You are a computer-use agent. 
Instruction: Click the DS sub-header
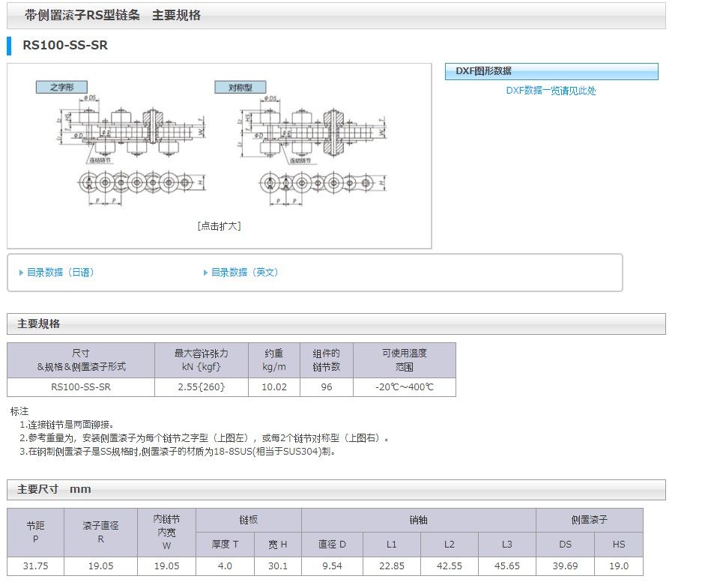pyautogui.click(x=565, y=545)
